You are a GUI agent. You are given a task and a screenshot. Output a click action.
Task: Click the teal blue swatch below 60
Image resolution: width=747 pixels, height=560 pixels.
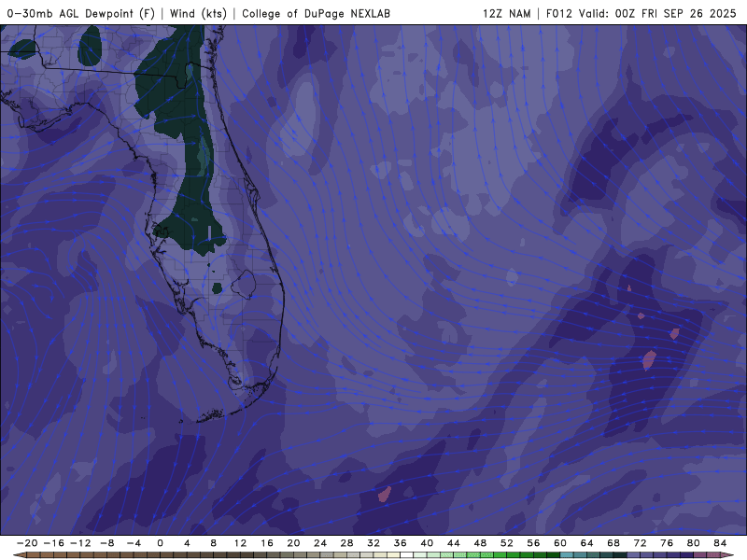point(567,555)
